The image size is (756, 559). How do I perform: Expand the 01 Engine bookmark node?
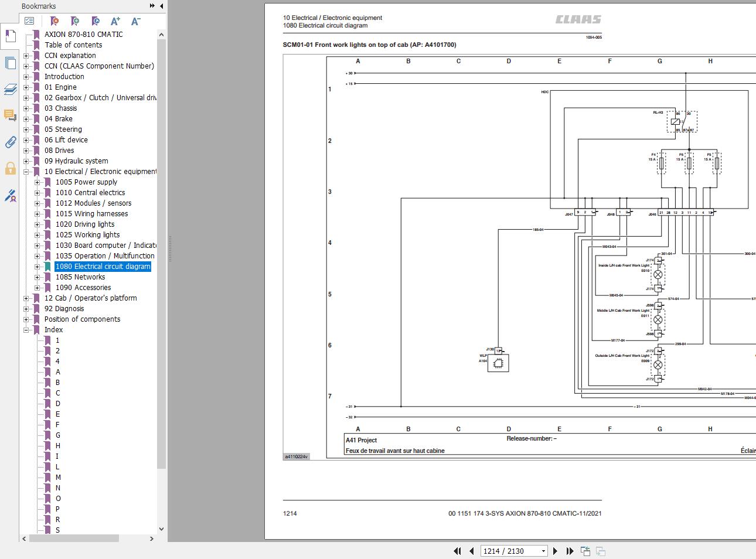pyautogui.click(x=26, y=87)
